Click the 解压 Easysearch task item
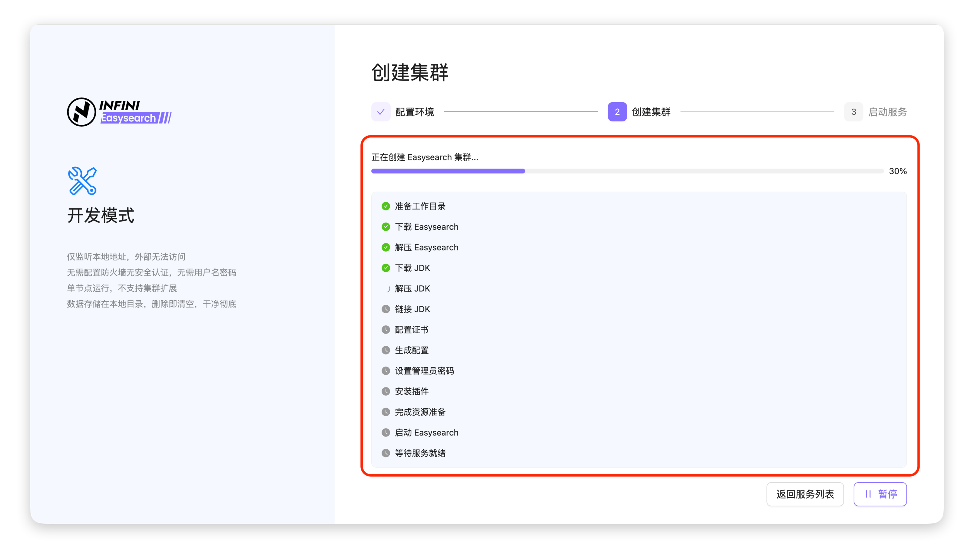Viewport: 974px width, 560px height. pyautogui.click(x=426, y=247)
